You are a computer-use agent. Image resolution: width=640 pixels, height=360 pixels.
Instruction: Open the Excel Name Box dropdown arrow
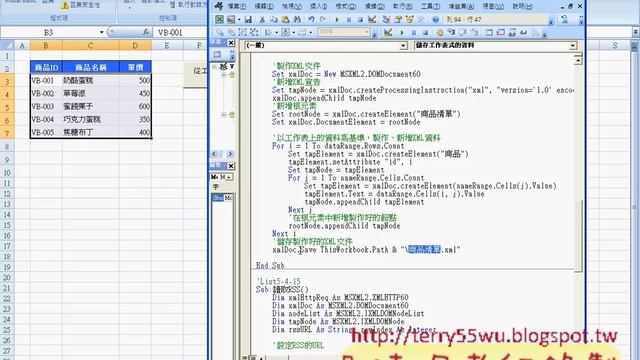pos(101,32)
